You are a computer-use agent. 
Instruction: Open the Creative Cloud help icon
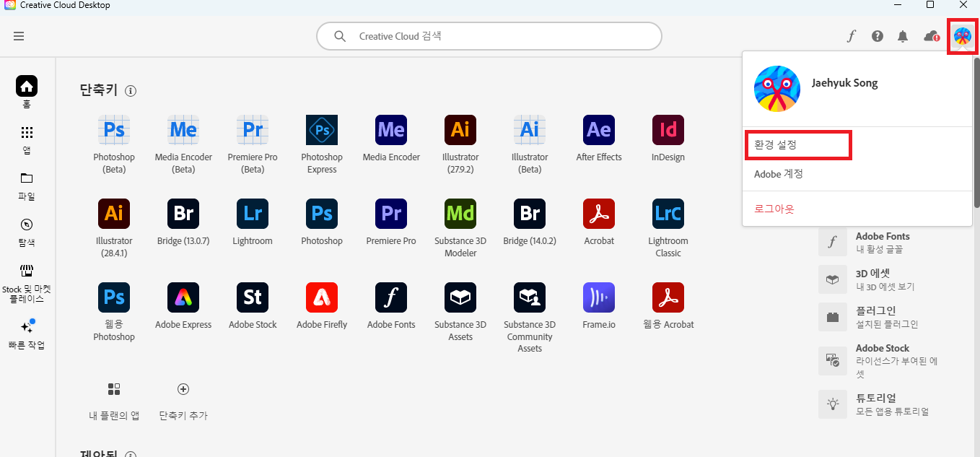[877, 35]
